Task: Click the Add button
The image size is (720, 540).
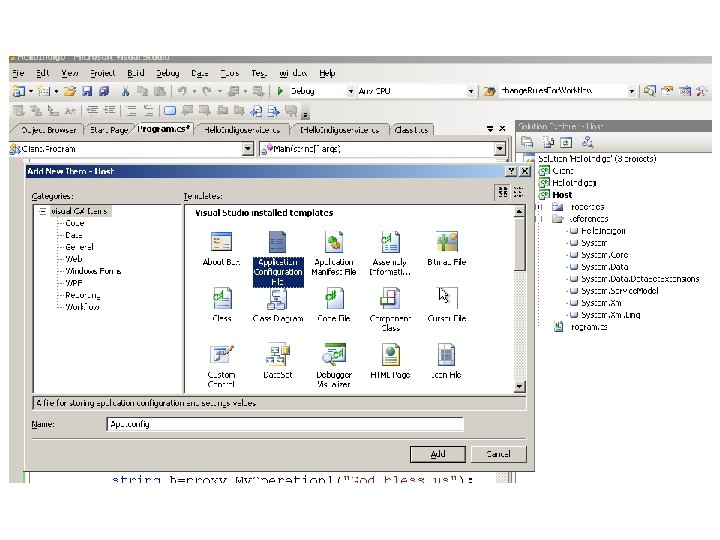Action: pyautogui.click(x=438, y=454)
